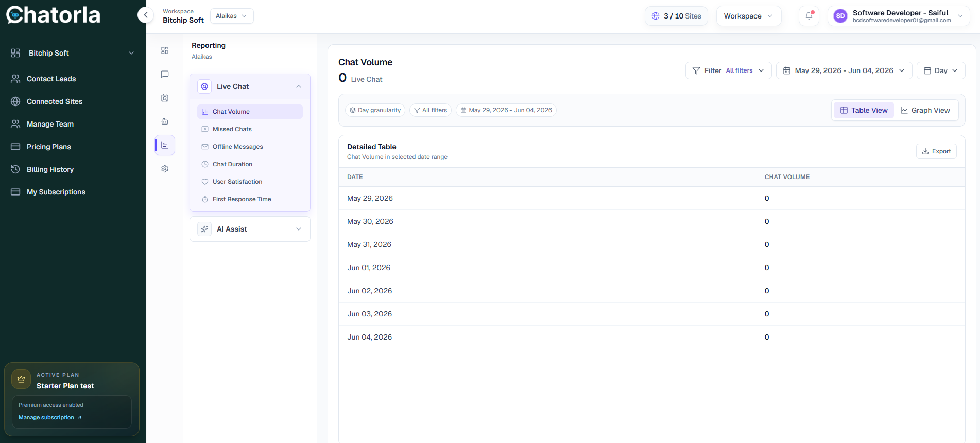Open the bot icon in the rail

pyautogui.click(x=165, y=121)
